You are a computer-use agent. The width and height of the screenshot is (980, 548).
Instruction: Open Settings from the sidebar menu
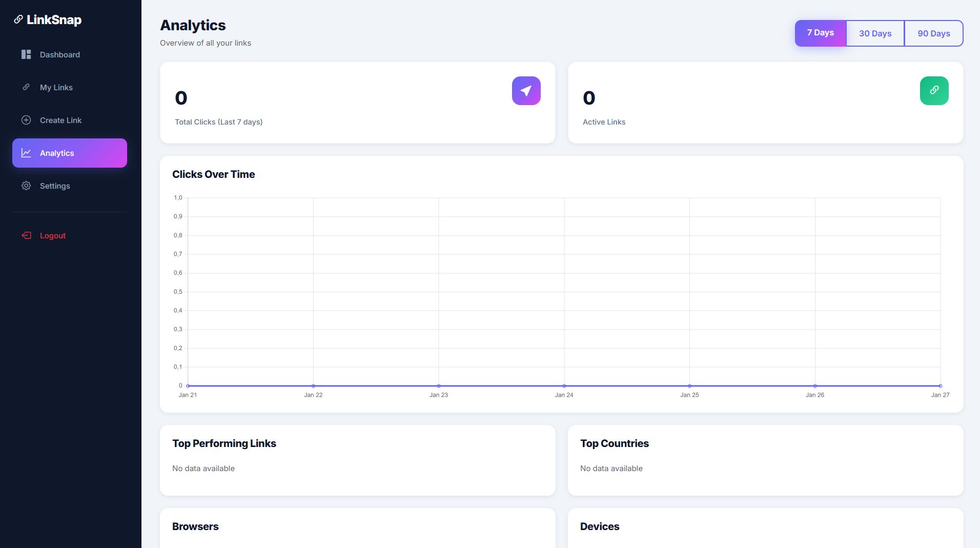(55, 186)
